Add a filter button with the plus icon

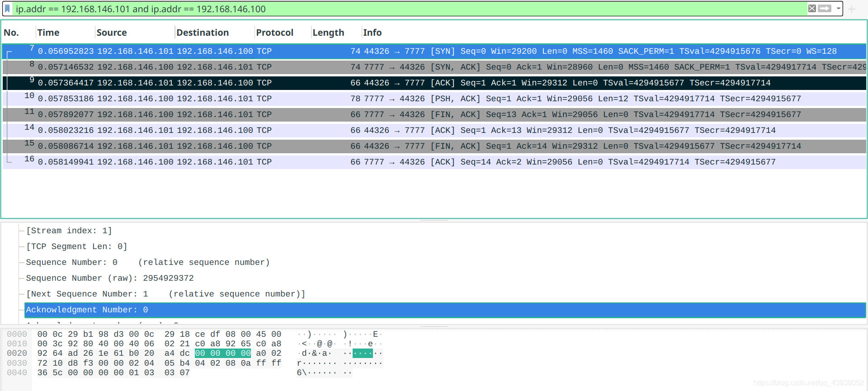click(852, 9)
